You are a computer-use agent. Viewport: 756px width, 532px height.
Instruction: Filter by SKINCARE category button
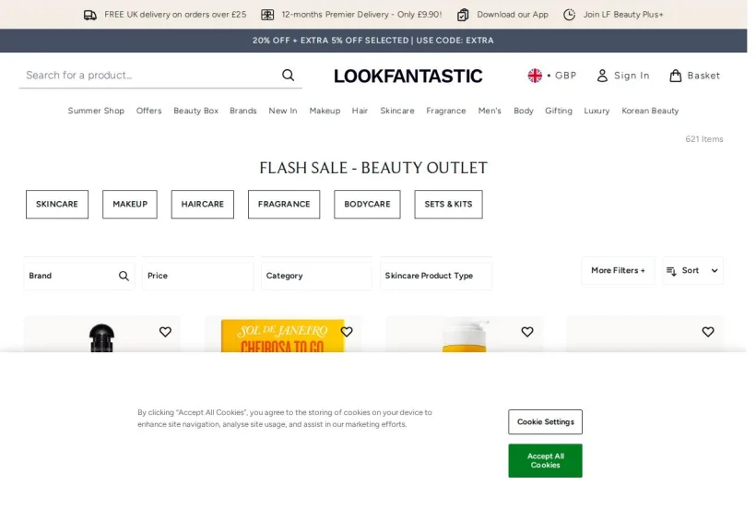[x=57, y=205]
